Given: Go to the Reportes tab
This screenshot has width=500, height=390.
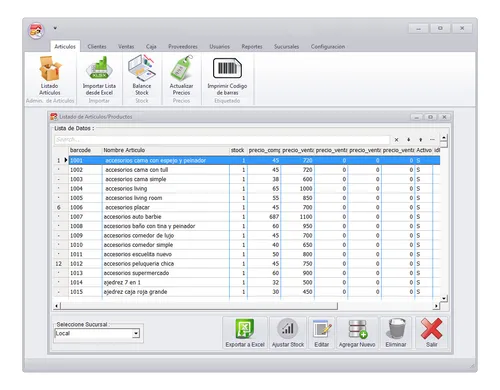Looking at the screenshot, I should 252,47.
